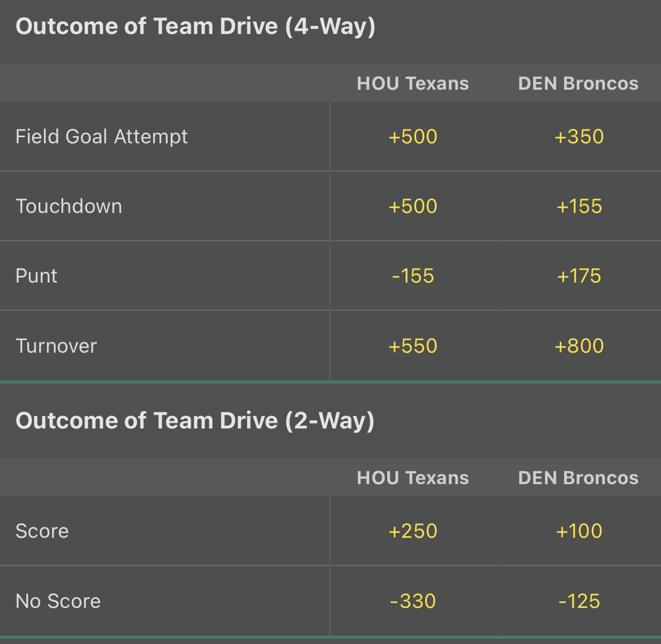
Task: Pick Texans Touchdown at +500
Action: click(x=412, y=206)
